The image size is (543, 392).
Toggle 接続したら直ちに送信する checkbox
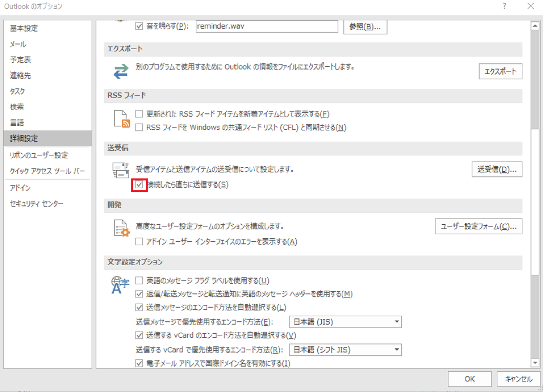pyautogui.click(x=139, y=185)
